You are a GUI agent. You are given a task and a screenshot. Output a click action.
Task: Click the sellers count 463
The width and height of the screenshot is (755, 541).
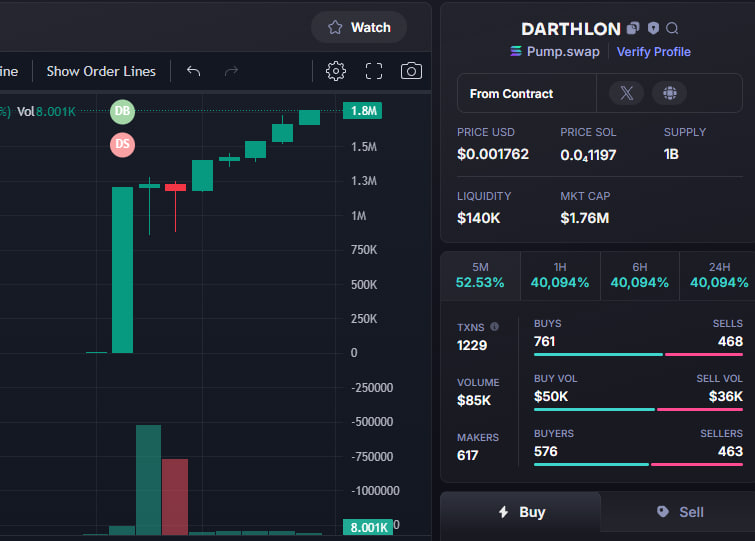pos(730,451)
